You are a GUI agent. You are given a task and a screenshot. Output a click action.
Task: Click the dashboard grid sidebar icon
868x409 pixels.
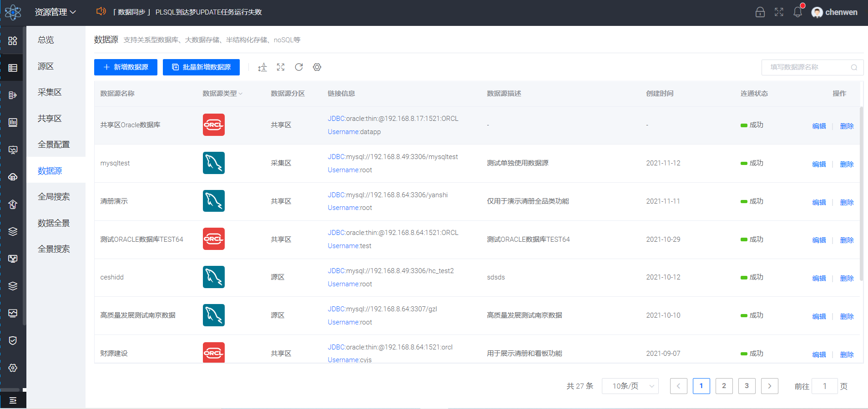click(13, 41)
